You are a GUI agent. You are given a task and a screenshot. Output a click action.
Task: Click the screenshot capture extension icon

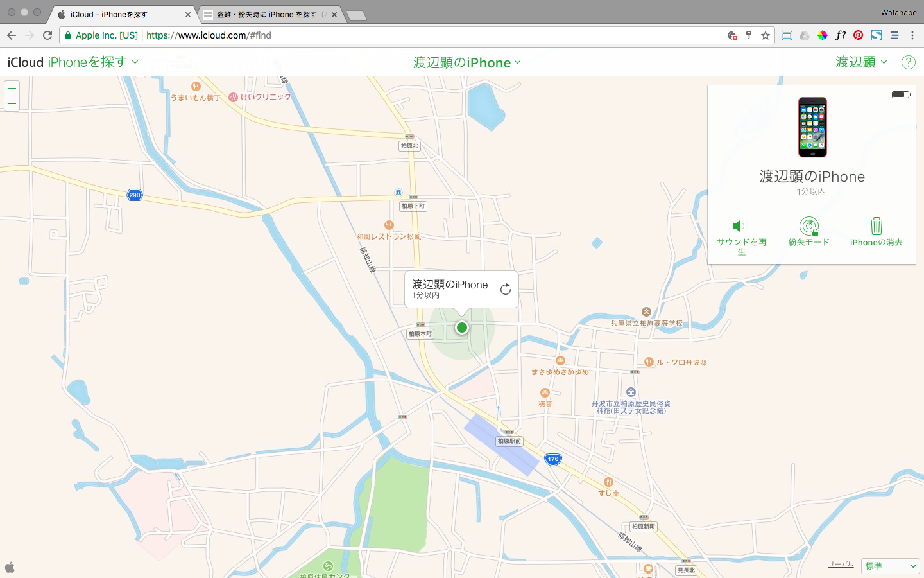tap(787, 35)
